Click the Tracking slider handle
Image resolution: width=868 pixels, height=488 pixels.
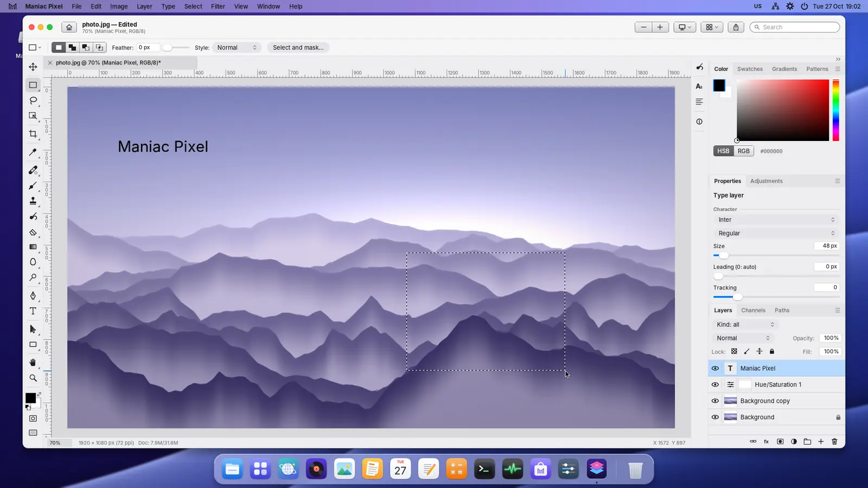pos(737,297)
